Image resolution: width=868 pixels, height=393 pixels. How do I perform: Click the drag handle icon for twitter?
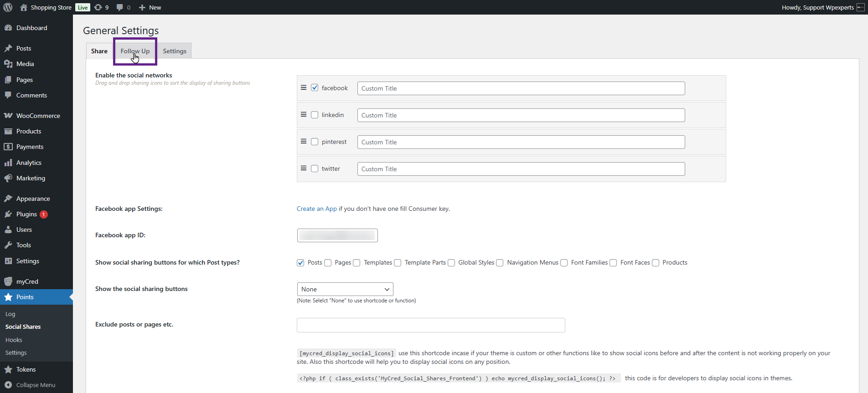click(304, 168)
